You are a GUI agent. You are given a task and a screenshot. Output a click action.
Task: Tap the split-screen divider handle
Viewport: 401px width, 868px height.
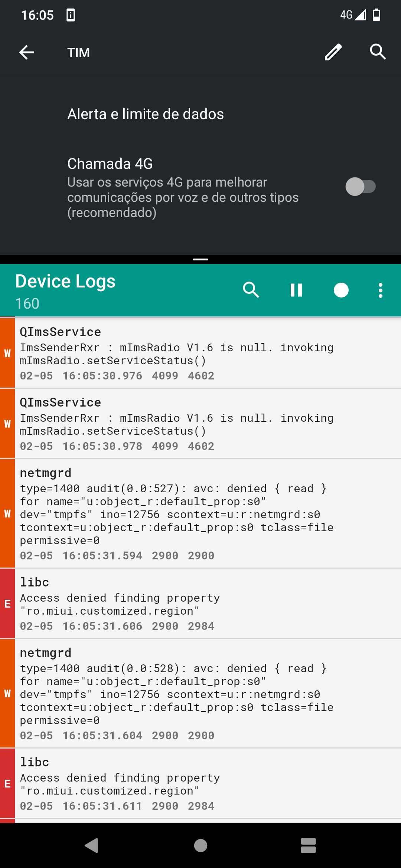tap(200, 259)
